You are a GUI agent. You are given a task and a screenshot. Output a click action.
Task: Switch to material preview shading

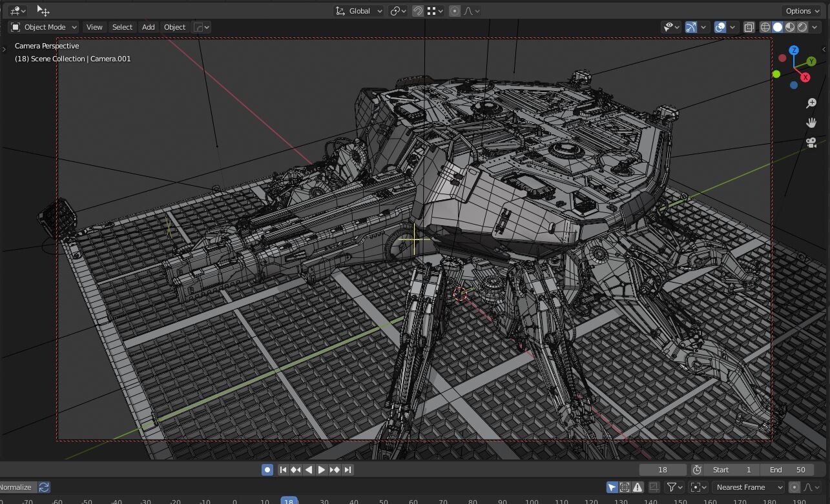pyautogui.click(x=790, y=27)
